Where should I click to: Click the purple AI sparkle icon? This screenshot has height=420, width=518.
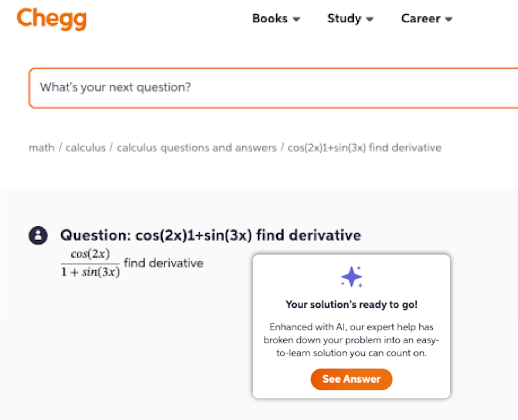pos(352,277)
